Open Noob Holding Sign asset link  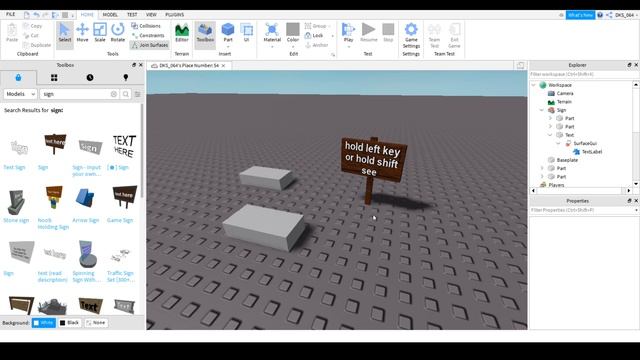(53, 223)
